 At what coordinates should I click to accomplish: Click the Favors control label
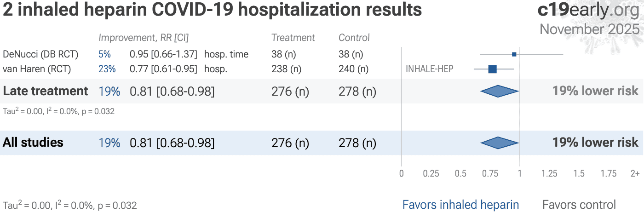click(x=579, y=205)
